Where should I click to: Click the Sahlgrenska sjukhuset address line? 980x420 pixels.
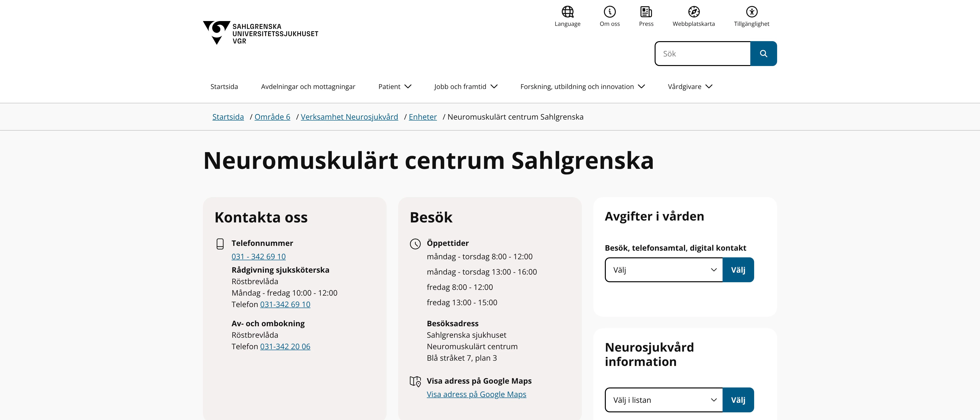pyautogui.click(x=466, y=336)
